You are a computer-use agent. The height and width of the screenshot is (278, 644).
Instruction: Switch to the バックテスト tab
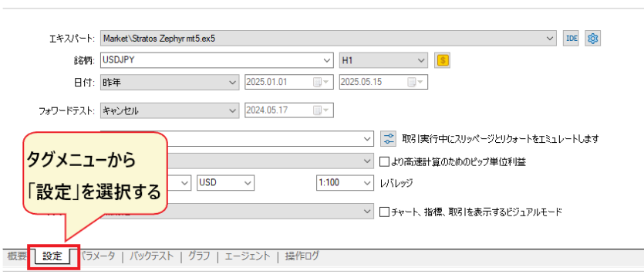(152, 256)
